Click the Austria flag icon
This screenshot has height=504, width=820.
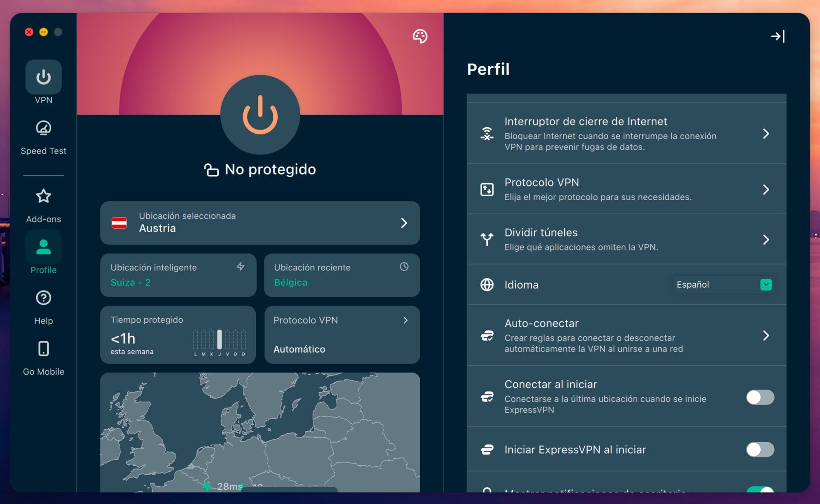point(119,223)
